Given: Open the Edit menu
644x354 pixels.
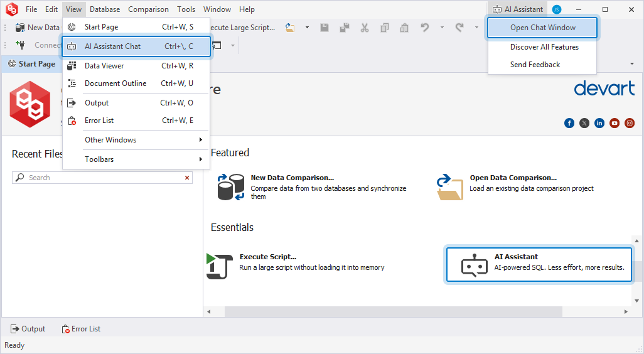Looking at the screenshot, I should [x=51, y=9].
